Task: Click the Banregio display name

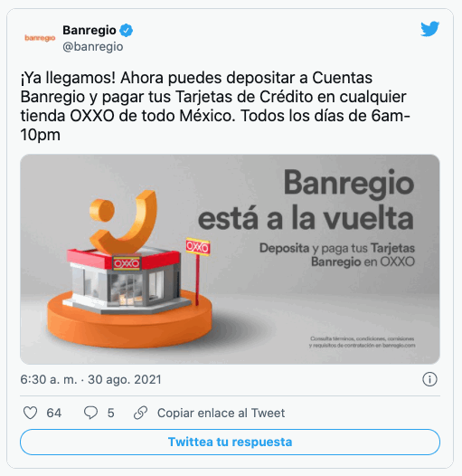Action: [90, 30]
